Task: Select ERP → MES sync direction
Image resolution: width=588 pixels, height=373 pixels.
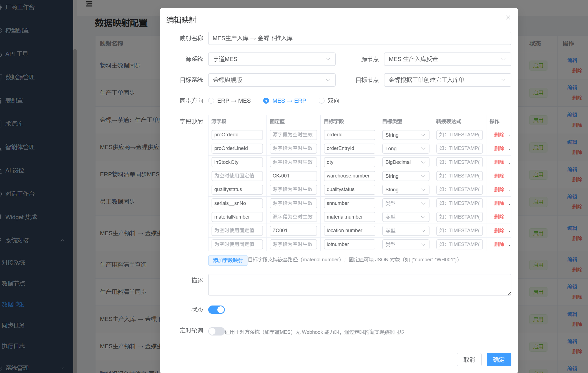Action: point(229,101)
